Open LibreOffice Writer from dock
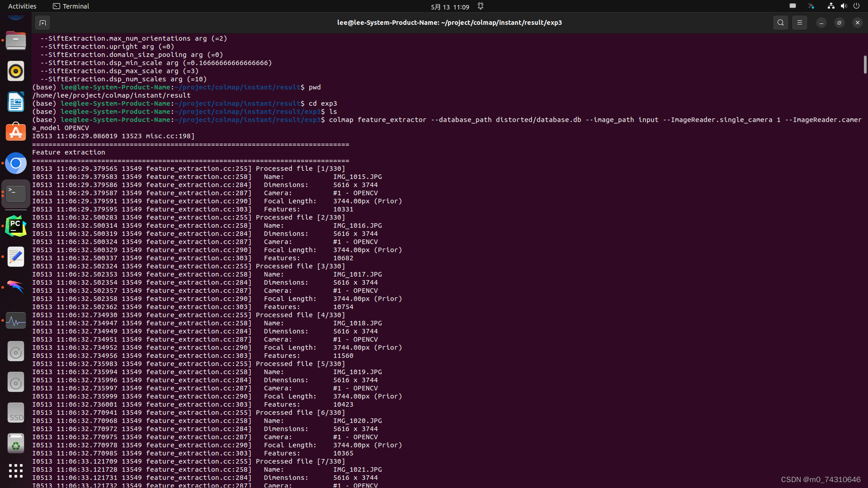868x488 pixels. tap(16, 102)
